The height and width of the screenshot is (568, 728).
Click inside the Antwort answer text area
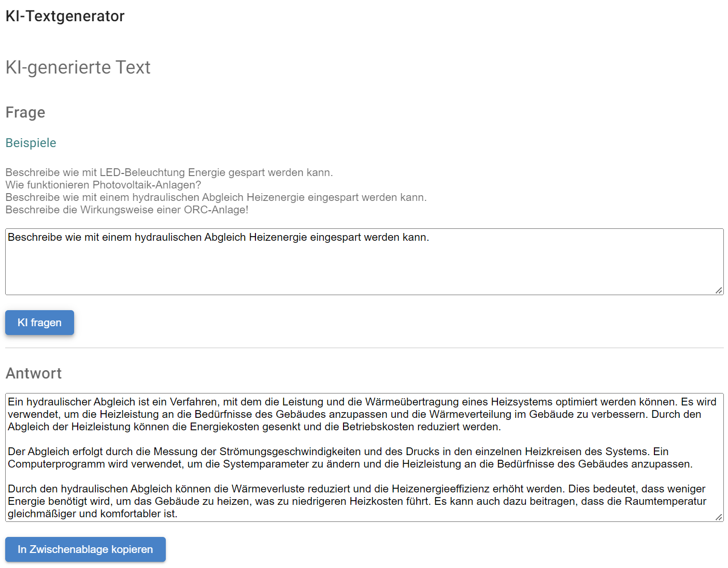click(364, 457)
